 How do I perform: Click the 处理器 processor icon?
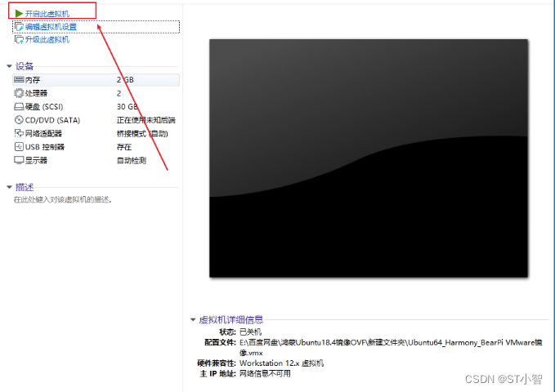(19, 93)
